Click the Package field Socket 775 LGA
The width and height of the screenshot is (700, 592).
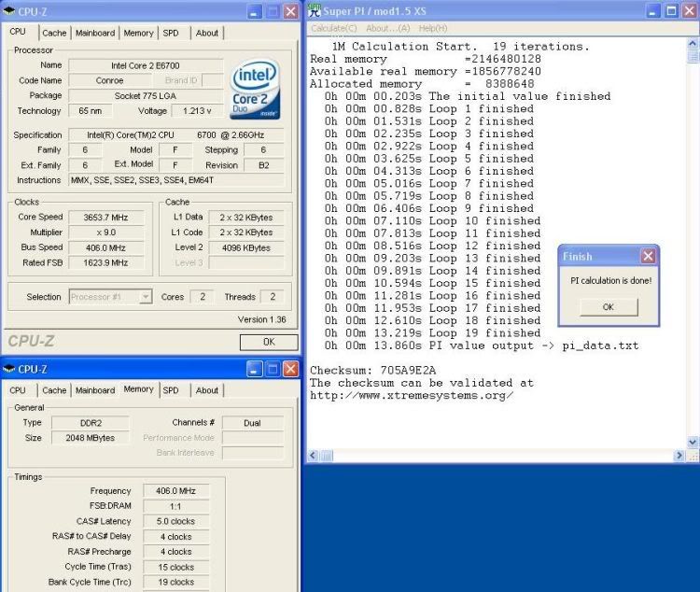tap(146, 95)
